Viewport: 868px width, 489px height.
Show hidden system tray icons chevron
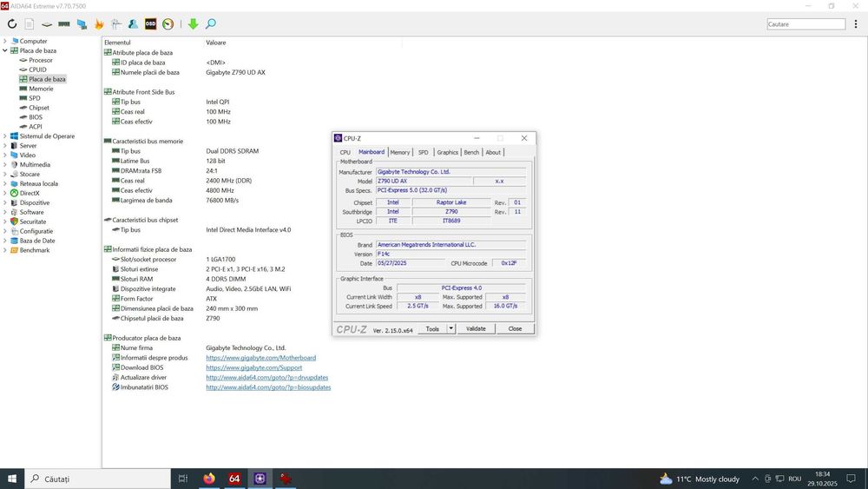tap(755, 479)
